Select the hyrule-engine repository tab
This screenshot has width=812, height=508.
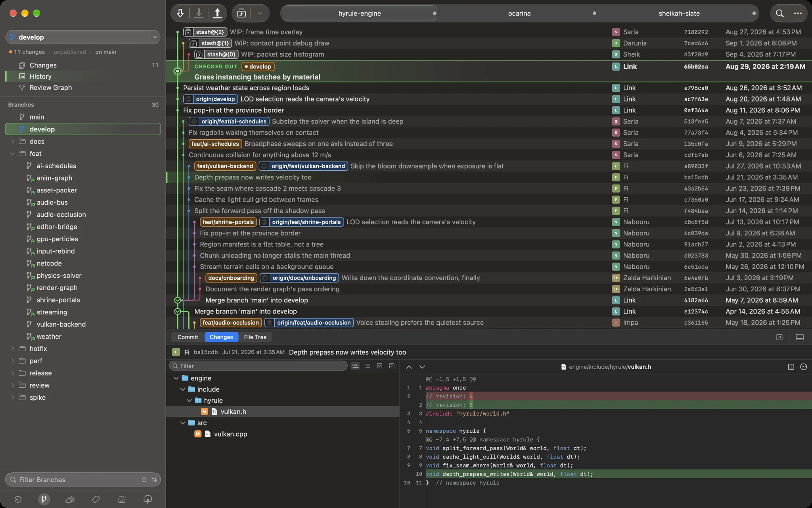tap(360, 13)
